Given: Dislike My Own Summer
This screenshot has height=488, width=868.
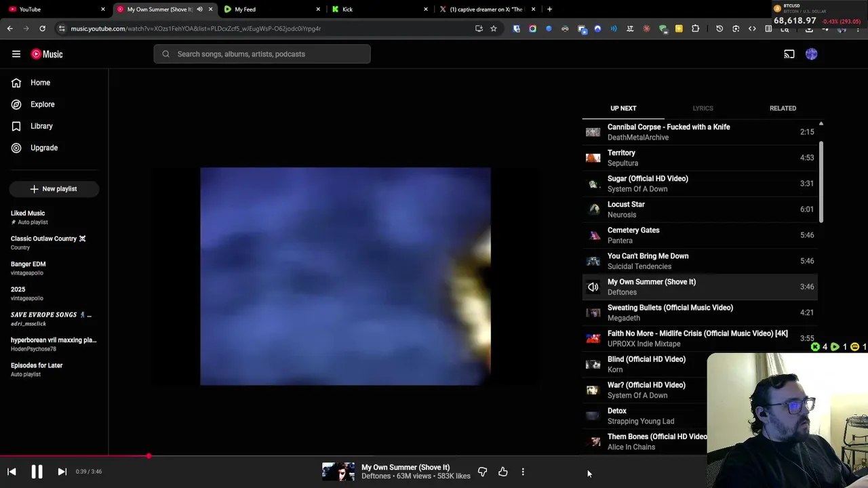Looking at the screenshot, I should (482, 472).
